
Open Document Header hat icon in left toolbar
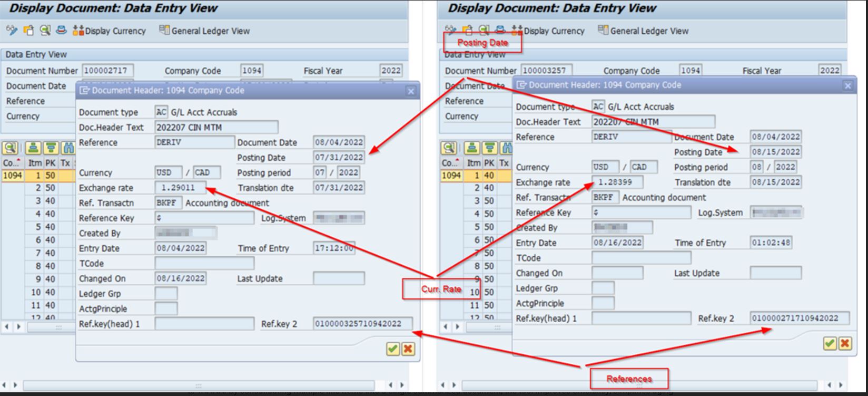click(62, 31)
